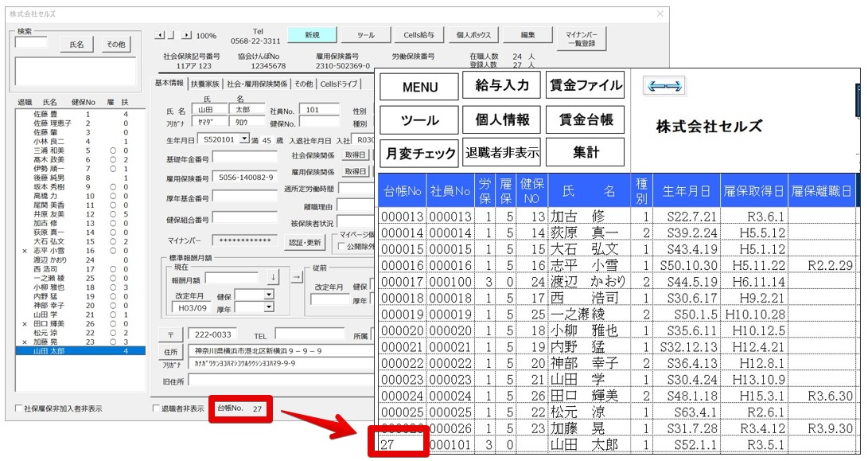The height and width of the screenshot is (461, 868).
Task: Select 渡辺 かおり in the employee list
Action: (x=80, y=260)
